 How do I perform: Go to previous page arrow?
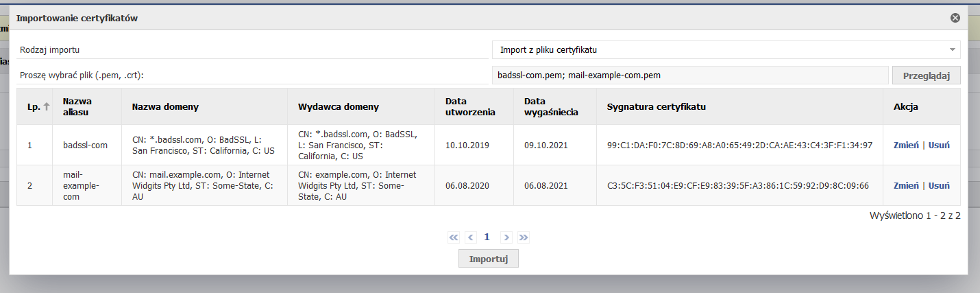(x=470, y=237)
